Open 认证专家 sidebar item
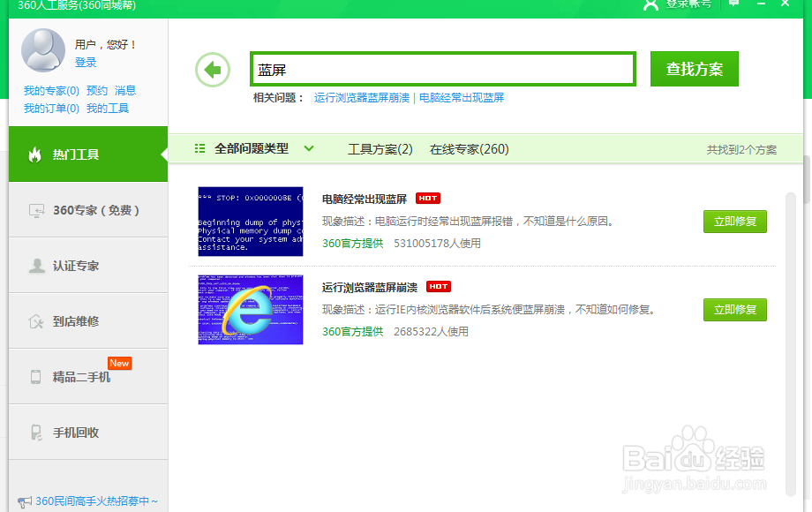Screen dimensions: 812x512 click(x=88, y=266)
